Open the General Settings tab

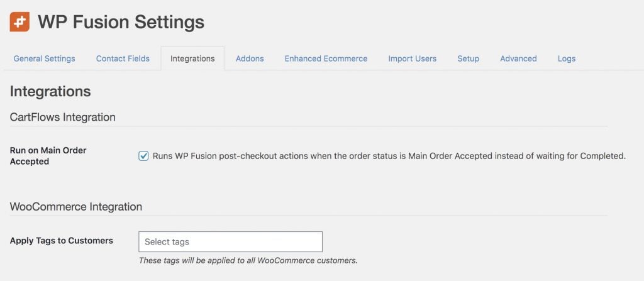click(45, 58)
